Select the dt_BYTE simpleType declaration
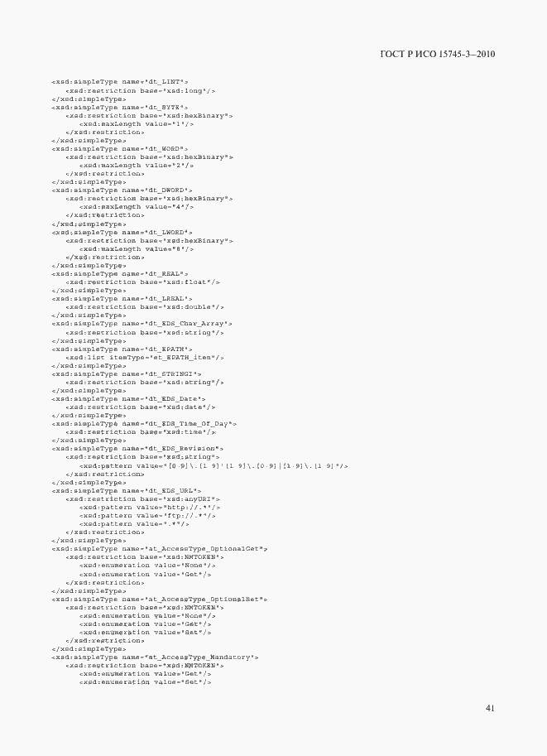Screen dimensions: 547x756 tap(120, 107)
